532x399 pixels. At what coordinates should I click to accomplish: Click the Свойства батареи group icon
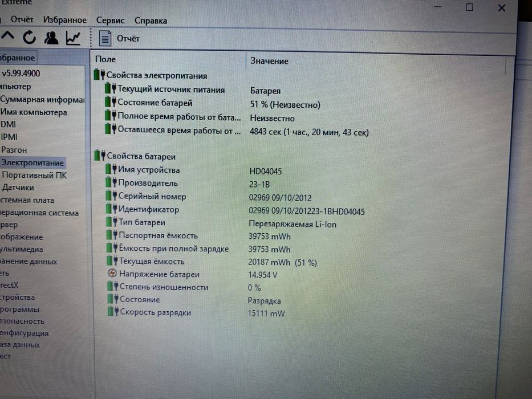tap(100, 156)
